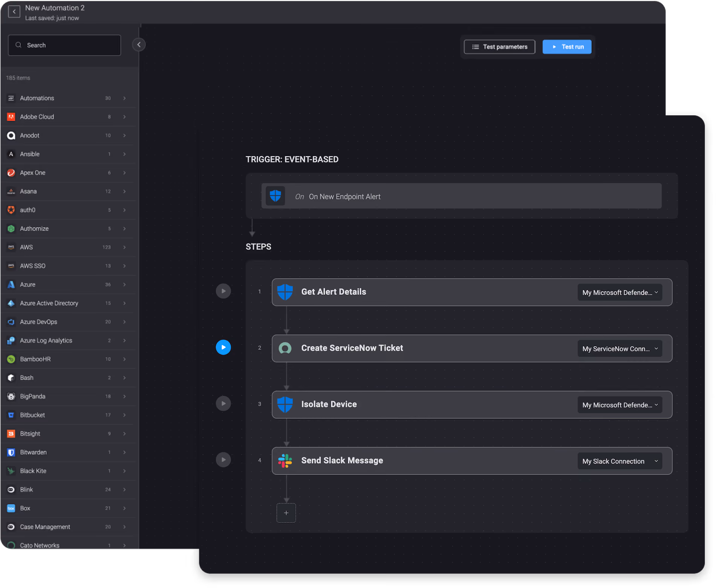Click the Search field in the sidebar
The width and height of the screenshot is (716, 588).
click(64, 45)
